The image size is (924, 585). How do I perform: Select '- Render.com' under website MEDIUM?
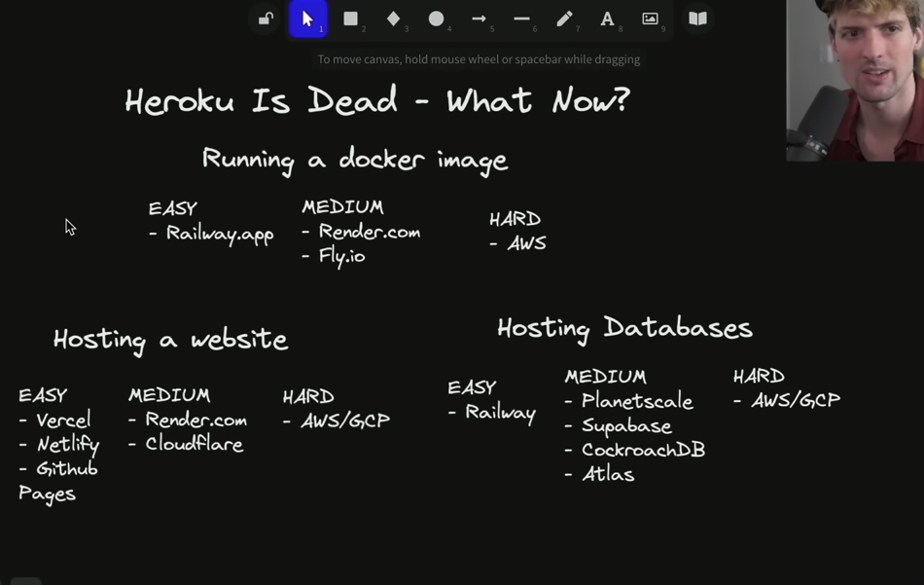coord(188,420)
